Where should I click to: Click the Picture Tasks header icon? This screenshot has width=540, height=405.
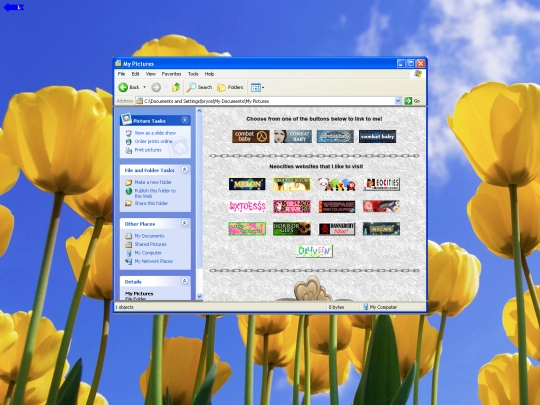tap(126, 119)
